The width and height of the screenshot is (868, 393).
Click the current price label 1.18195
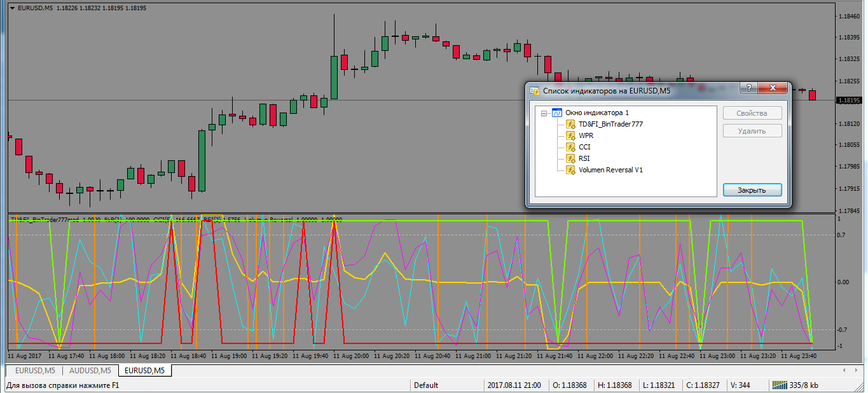[x=850, y=100]
